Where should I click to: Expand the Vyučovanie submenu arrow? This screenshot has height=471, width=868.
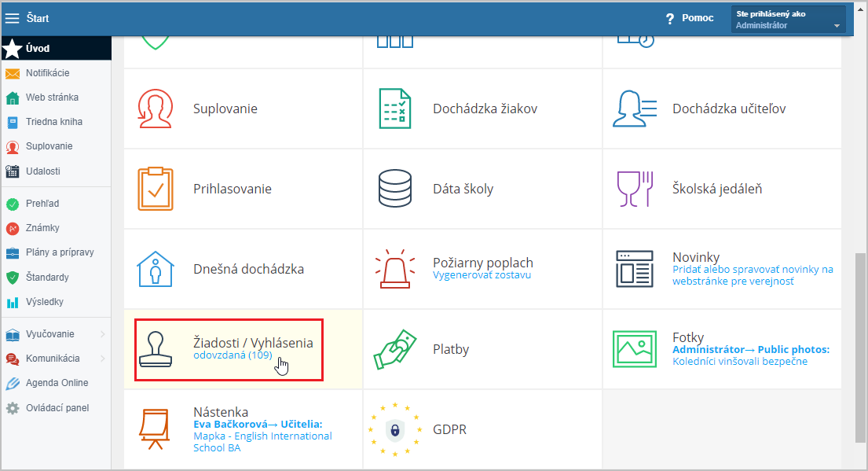[103, 334]
